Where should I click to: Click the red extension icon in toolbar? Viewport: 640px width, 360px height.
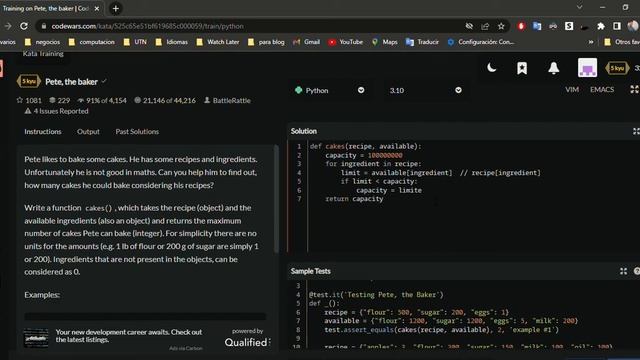click(x=521, y=26)
